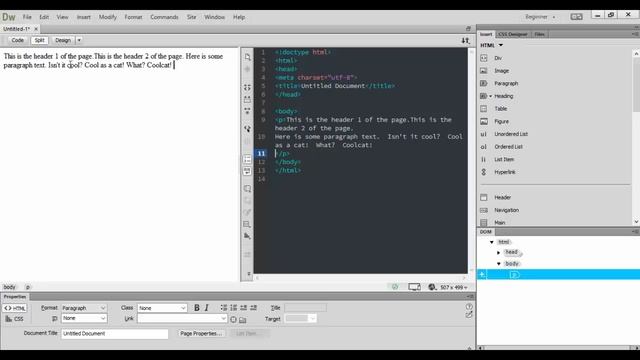Open the Class None dropdown
The height and width of the screenshot is (360, 640).
tap(162, 308)
